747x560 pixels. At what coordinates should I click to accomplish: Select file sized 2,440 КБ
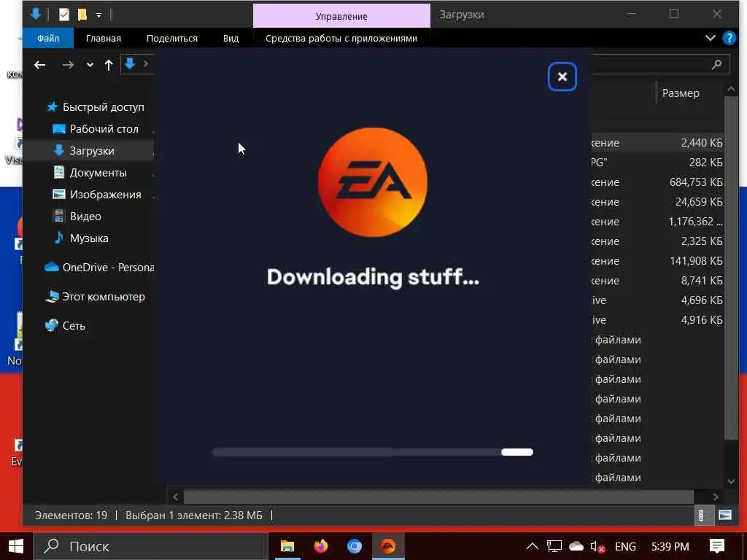pos(701,143)
